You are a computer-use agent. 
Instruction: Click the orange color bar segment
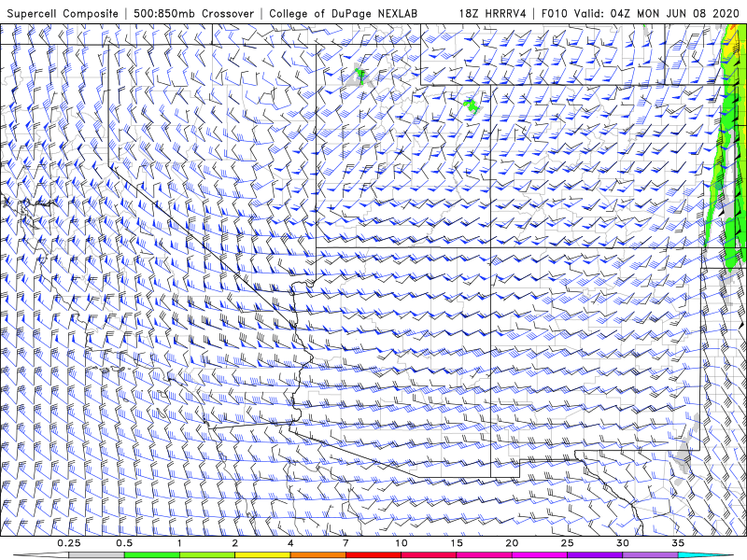(x=317, y=555)
